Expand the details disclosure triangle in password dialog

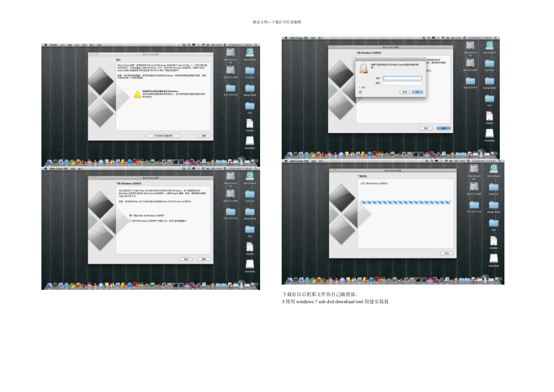360,87
